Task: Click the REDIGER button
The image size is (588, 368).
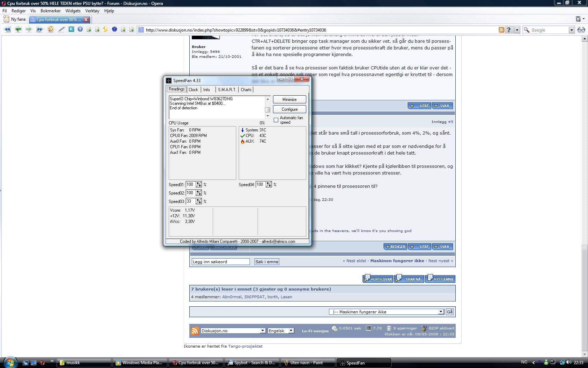Action: click(x=395, y=247)
